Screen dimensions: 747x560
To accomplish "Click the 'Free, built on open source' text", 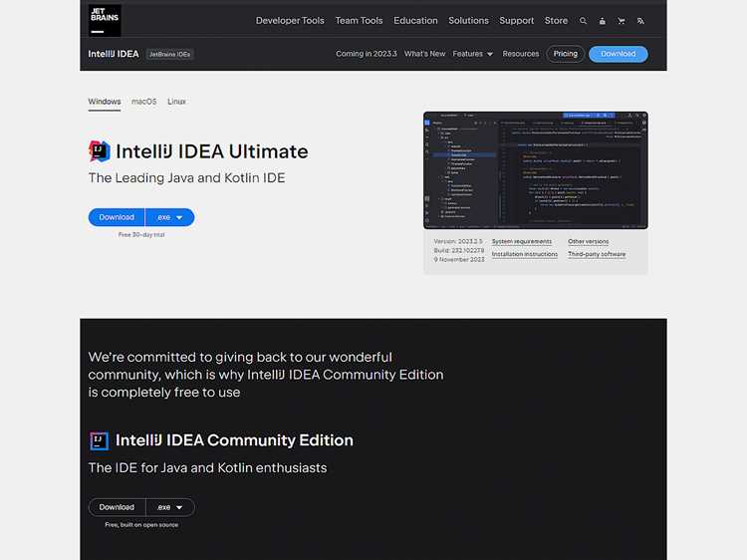I will tap(141, 525).
